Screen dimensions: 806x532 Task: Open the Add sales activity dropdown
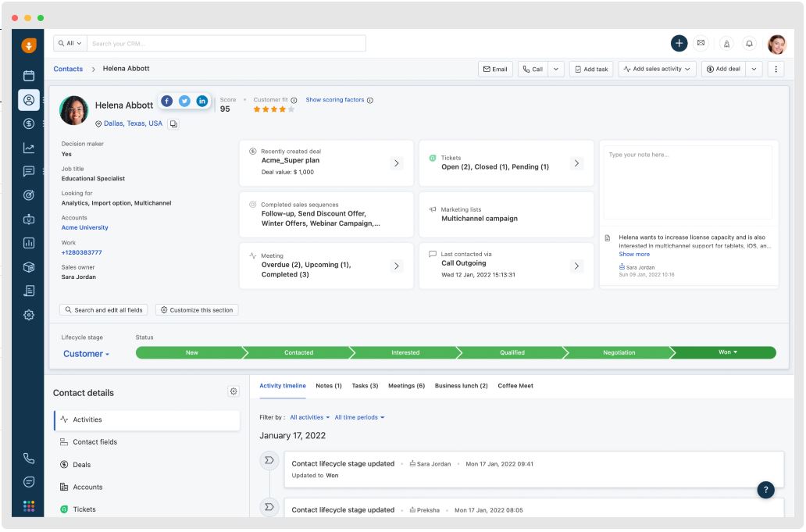[x=657, y=69]
